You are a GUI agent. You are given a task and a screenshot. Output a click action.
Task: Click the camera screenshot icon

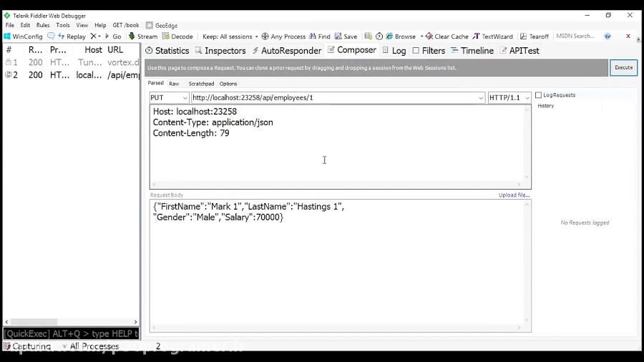(x=368, y=36)
